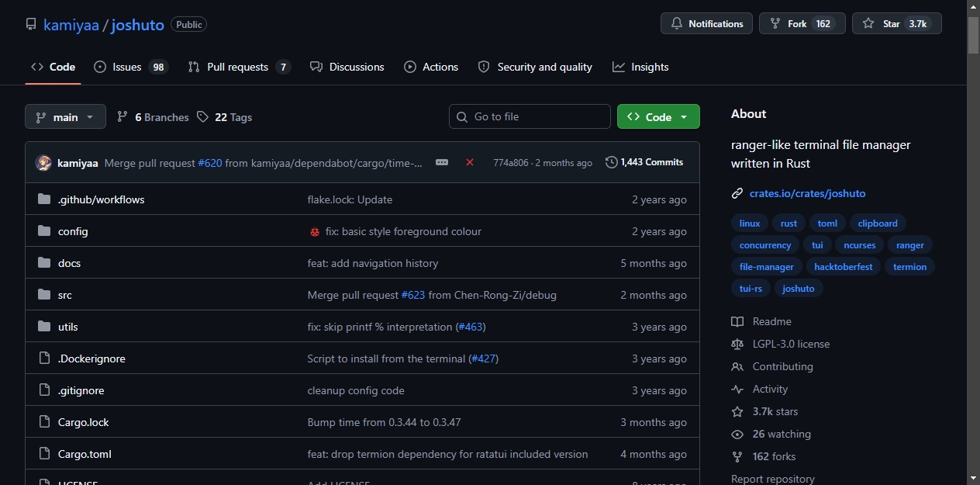
Task: Switch to the Issues tab
Action: (130, 67)
